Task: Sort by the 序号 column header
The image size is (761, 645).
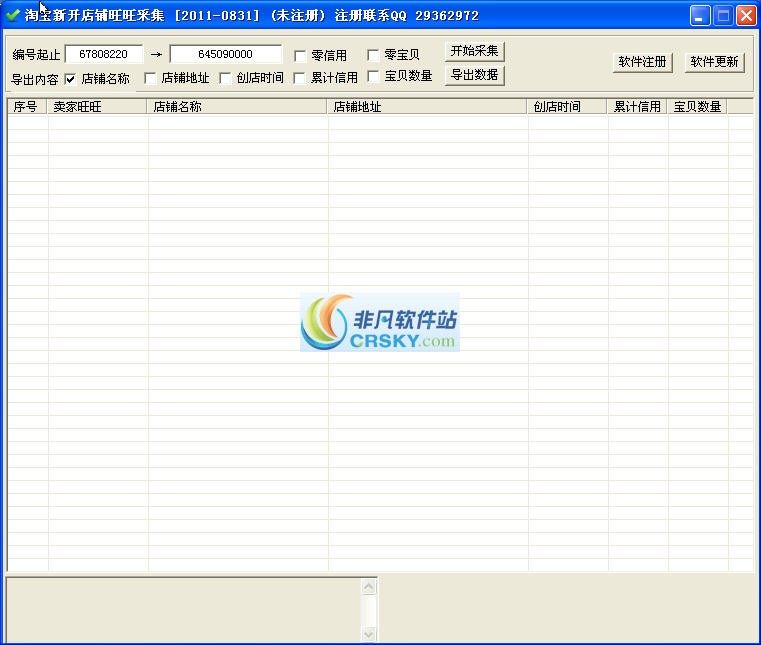Action: pyautogui.click(x=27, y=107)
